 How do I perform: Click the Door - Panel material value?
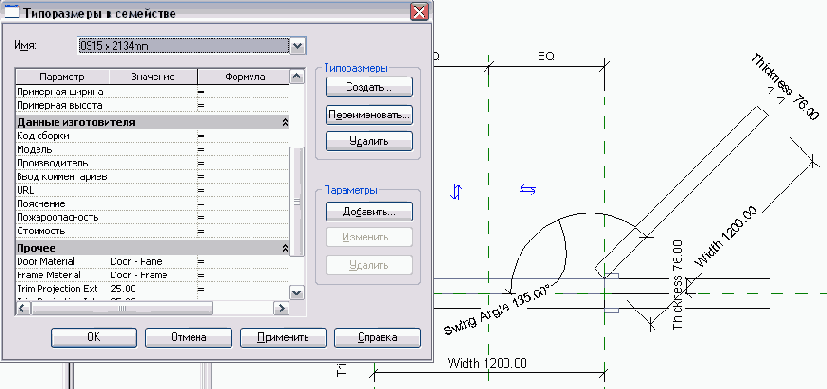(x=137, y=261)
